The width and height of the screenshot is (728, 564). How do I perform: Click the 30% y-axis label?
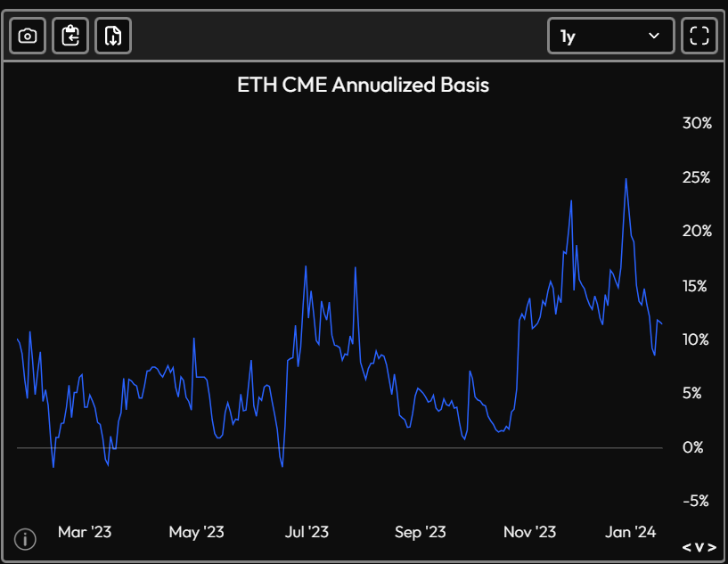tap(697, 123)
